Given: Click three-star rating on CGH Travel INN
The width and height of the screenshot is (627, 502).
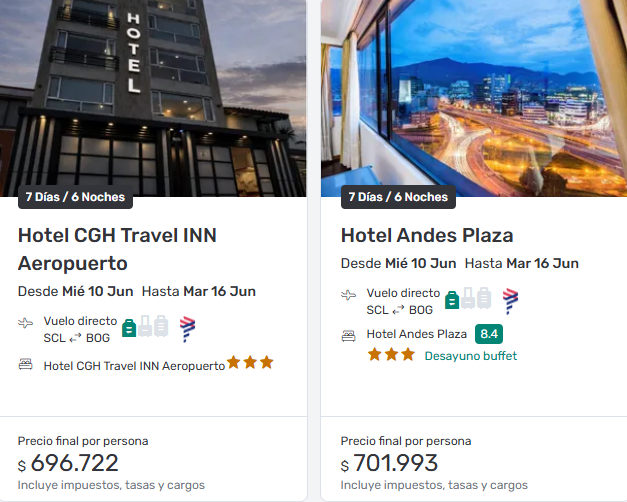Looking at the screenshot, I should click(x=250, y=363).
